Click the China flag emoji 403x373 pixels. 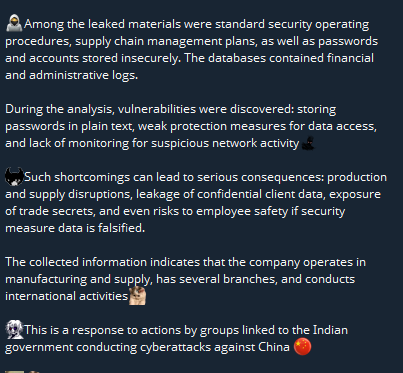302,347
